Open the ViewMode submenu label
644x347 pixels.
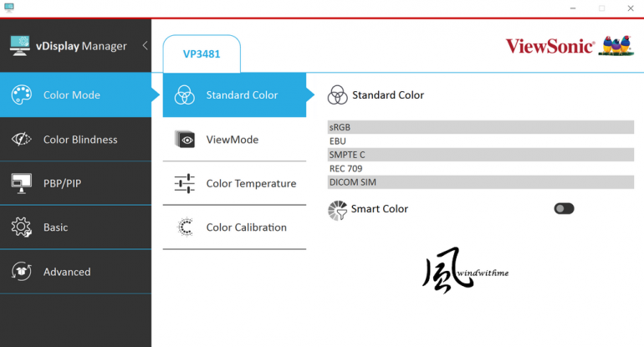coord(233,140)
